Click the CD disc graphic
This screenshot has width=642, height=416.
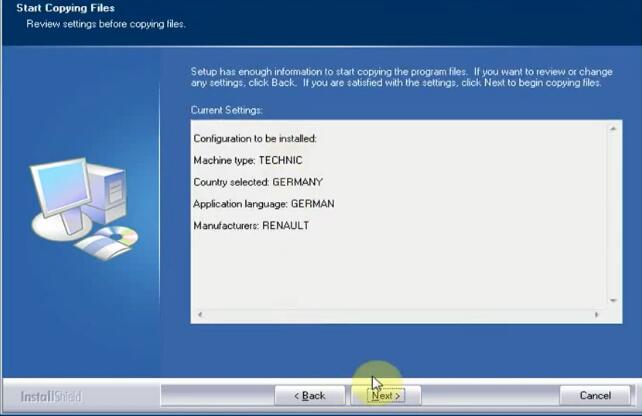pyautogui.click(x=112, y=242)
